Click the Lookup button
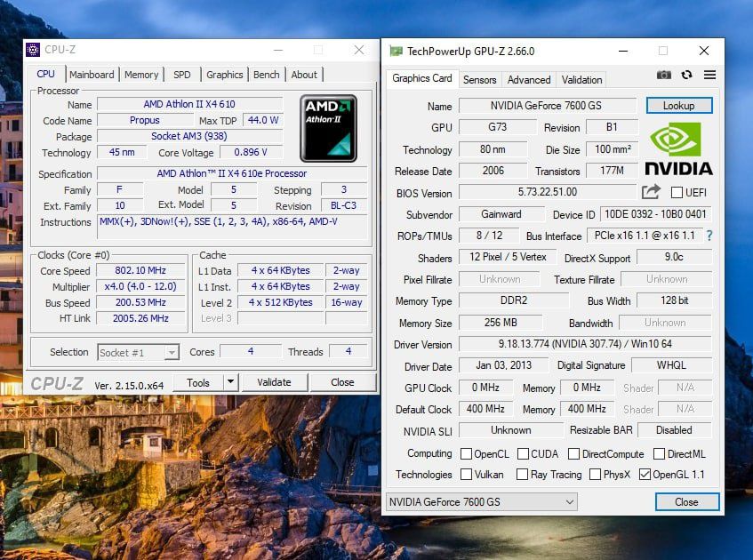 pyautogui.click(x=679, y=106)
